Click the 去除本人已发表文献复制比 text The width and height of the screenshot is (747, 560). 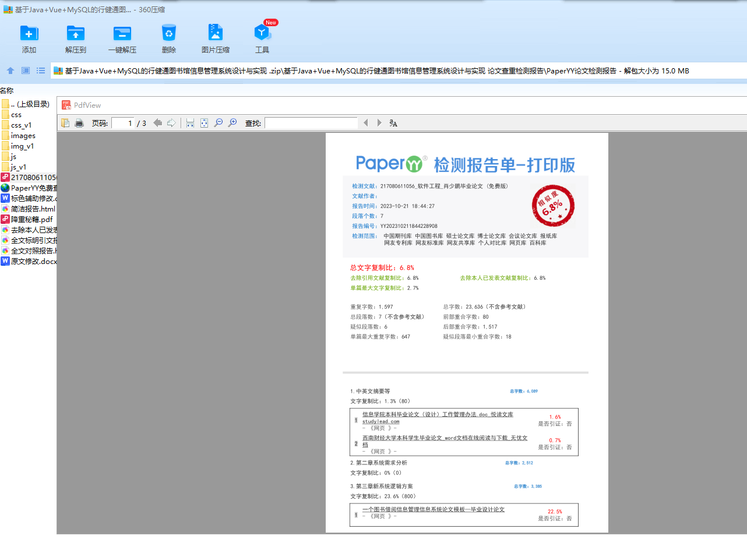point(503,278)
